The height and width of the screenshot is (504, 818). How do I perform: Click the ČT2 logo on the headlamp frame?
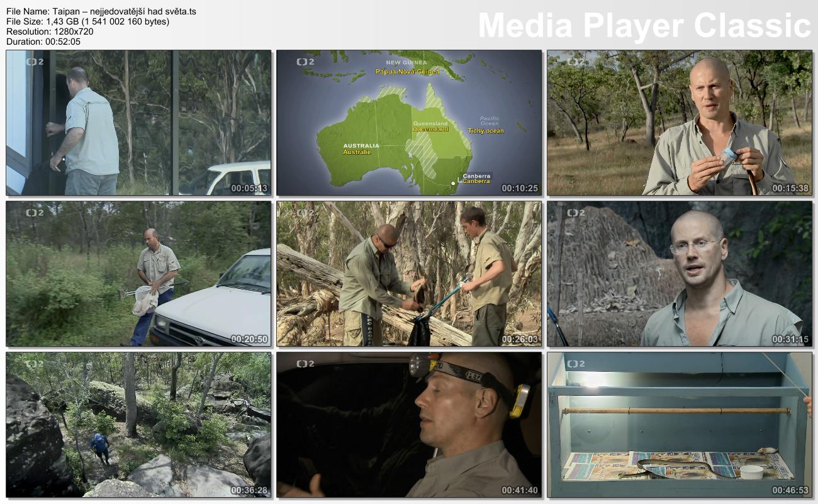click(305, 364)
